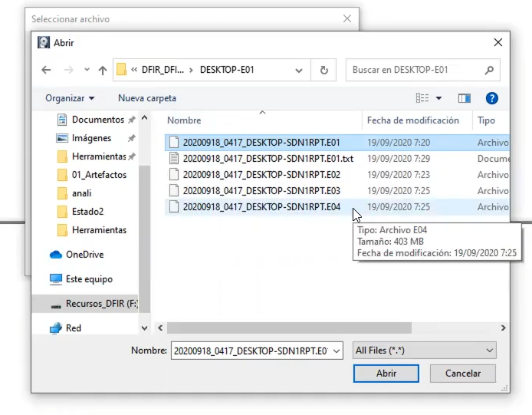Click navigation pane vertical scrollbar thumb

[x=145, y=238]
